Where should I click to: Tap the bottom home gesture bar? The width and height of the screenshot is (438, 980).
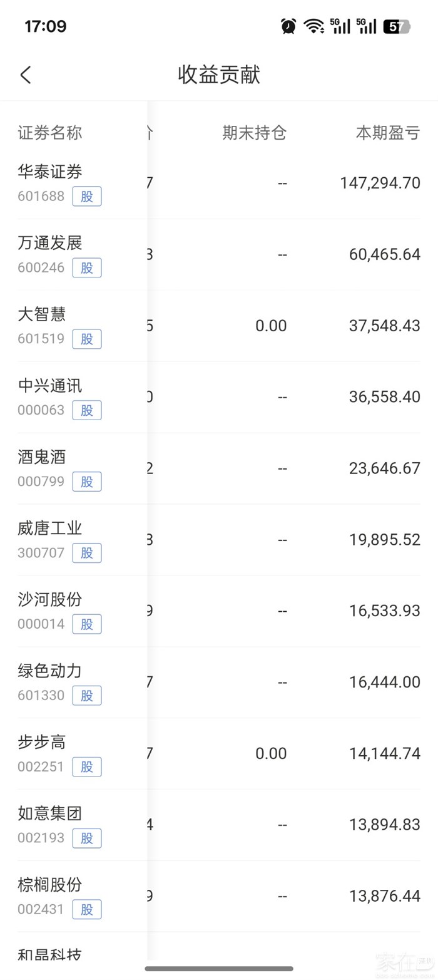(x=219, y=969)
